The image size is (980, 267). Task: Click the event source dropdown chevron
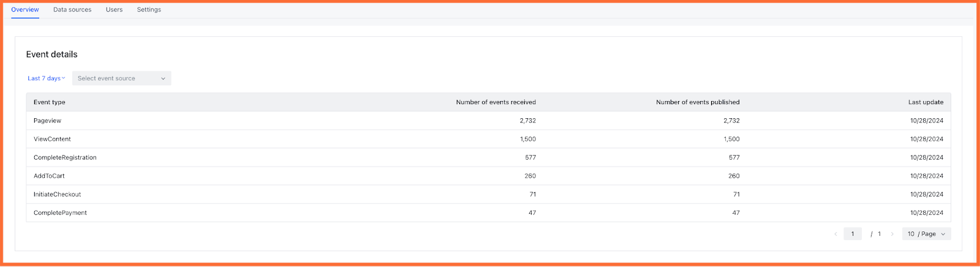pyautogui.click(x=163, y=78)
